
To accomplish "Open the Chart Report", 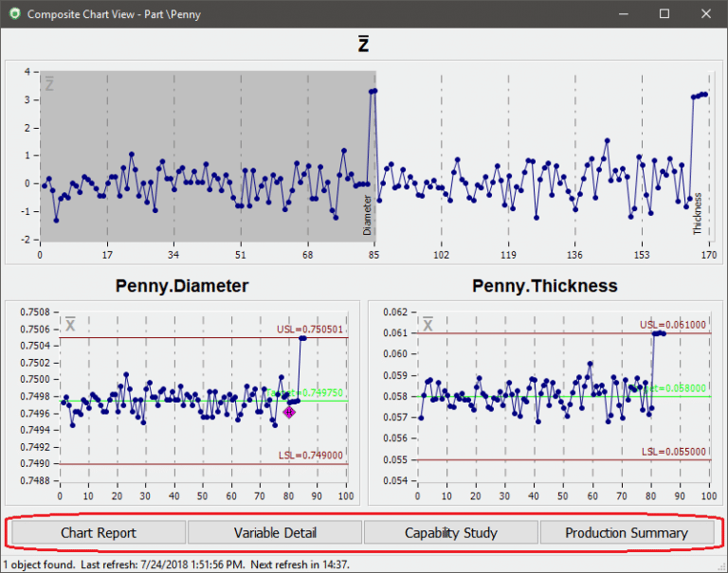I will 99,532.
